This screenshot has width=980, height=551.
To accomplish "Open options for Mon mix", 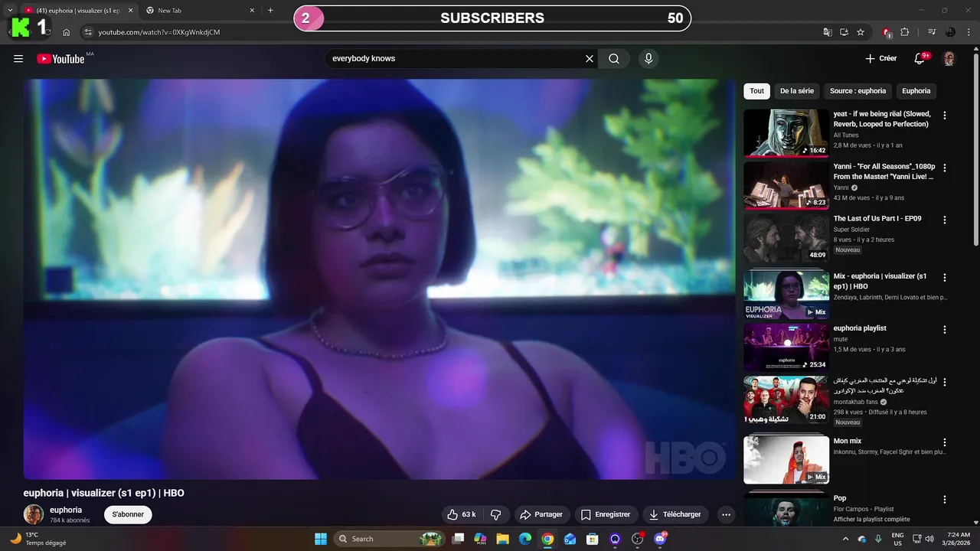I will pyautogui.click(x=945, y=442).
